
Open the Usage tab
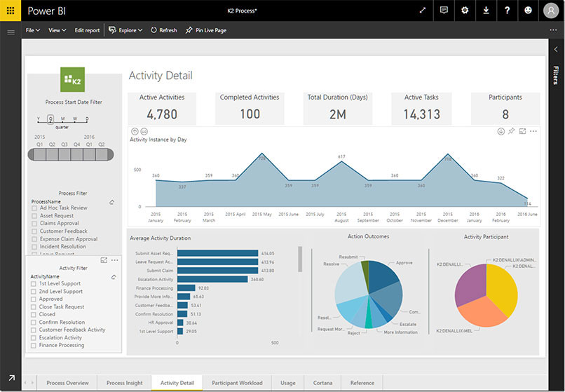(x=287, y=383)
